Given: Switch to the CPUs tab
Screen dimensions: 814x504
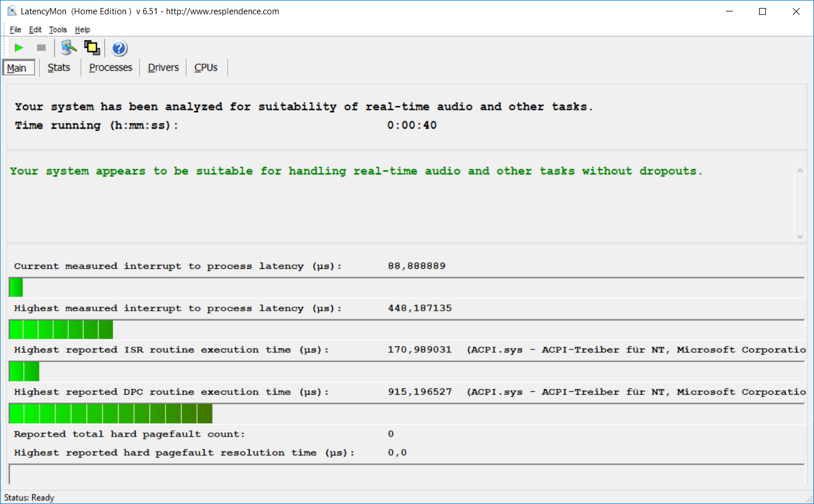Looking at the screenshot, I should tap(206, 68).
